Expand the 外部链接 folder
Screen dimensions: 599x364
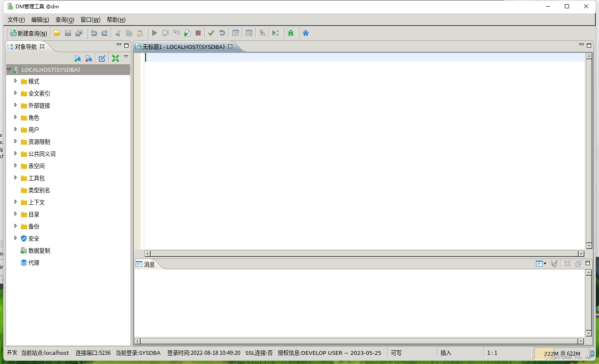click(15, 105)
